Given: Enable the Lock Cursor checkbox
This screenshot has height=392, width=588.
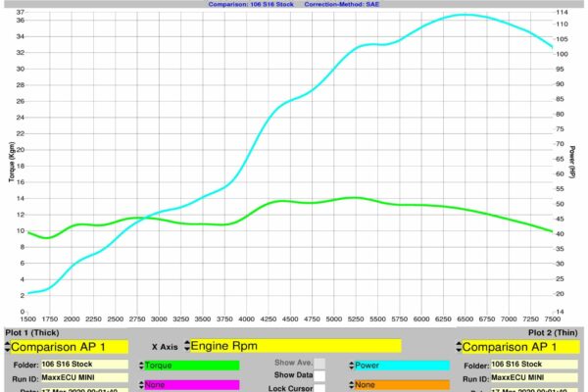Looking at the screenshot, I should (319, 388).
